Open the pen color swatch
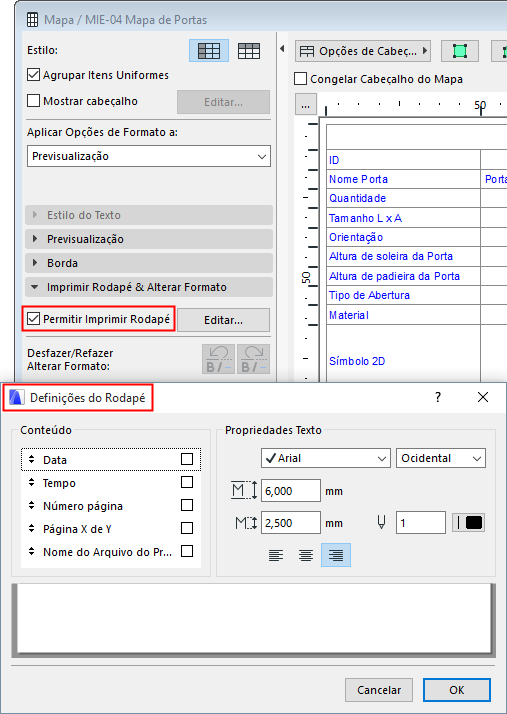This screenshot has height=714, width=507. click(x=469, y=523)
